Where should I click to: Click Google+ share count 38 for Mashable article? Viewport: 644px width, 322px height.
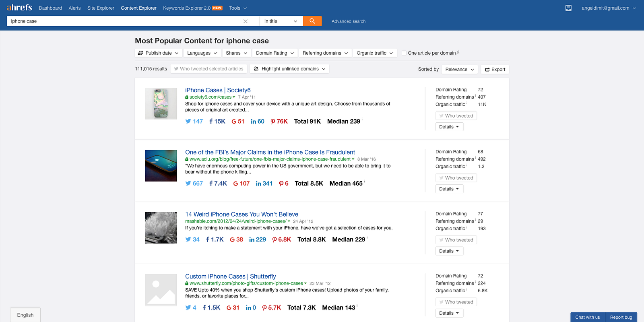point(237,239)
